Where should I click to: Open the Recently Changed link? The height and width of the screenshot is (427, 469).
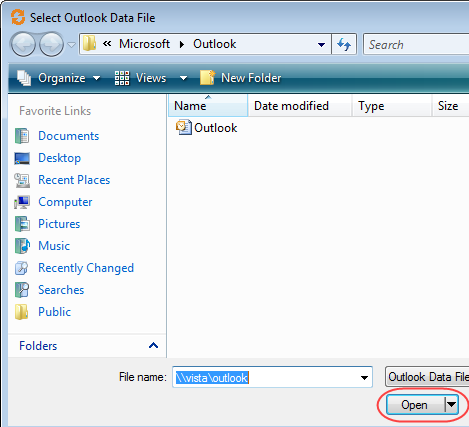(86, 268)
